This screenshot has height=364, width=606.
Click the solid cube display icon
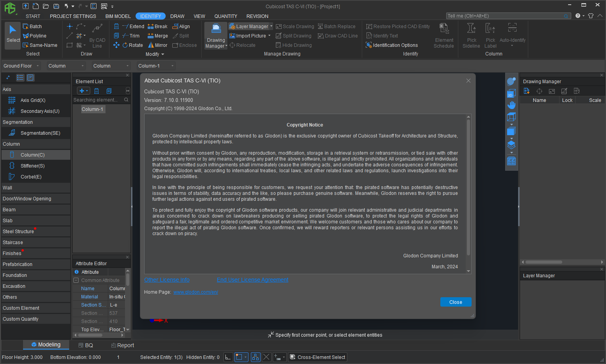pos(511,131)
